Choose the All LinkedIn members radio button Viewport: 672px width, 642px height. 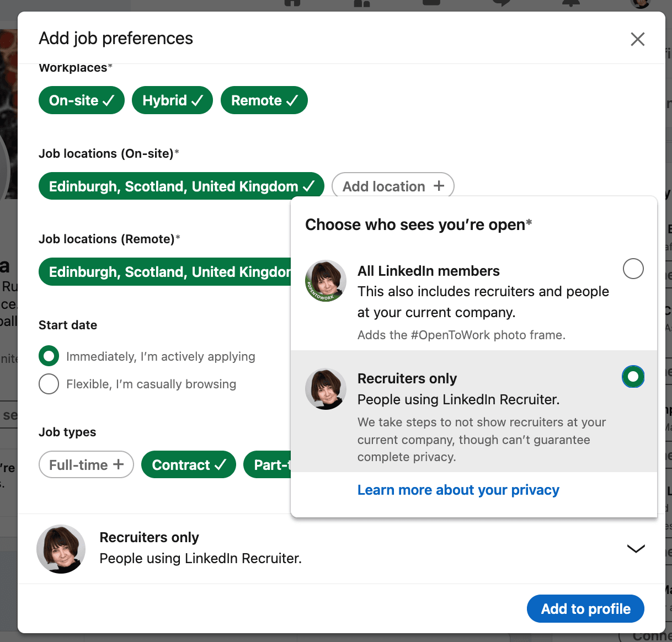[633, 269]
